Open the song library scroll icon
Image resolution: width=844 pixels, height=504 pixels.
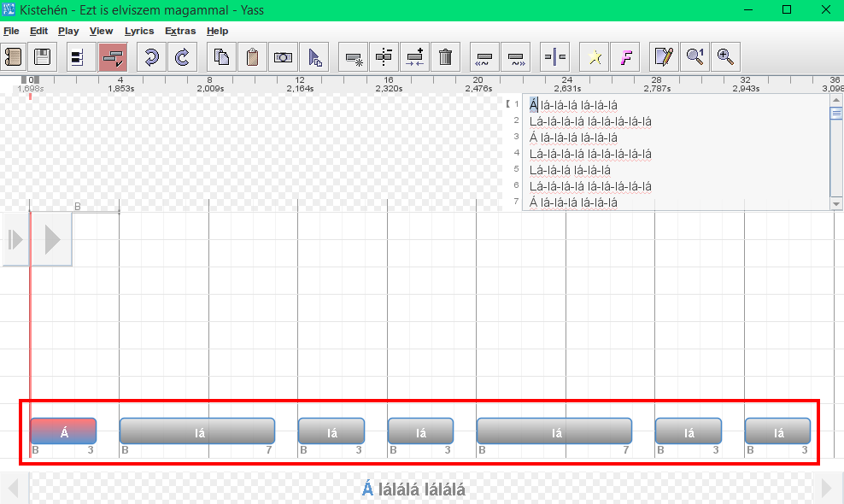(14, 56)
